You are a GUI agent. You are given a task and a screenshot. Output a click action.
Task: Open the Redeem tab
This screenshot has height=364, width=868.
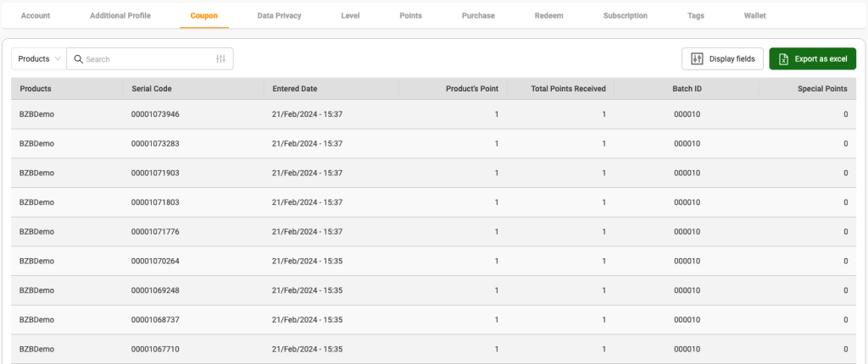549,15
